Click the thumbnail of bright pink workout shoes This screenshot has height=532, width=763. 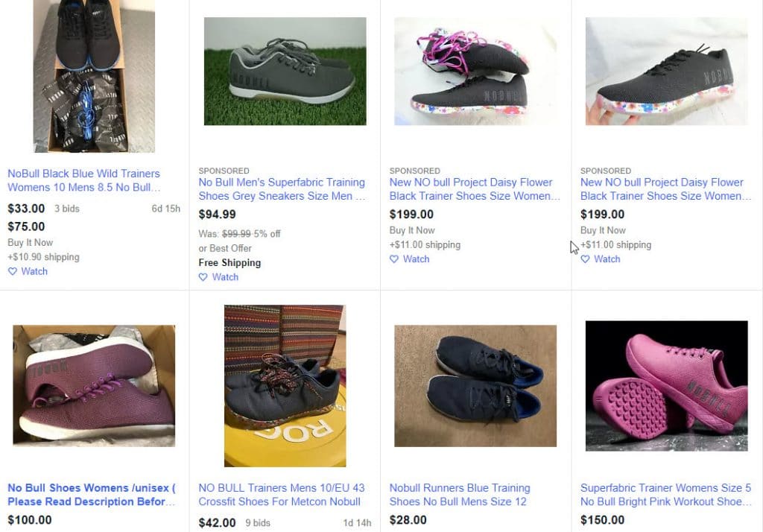(x=666, y=386)
